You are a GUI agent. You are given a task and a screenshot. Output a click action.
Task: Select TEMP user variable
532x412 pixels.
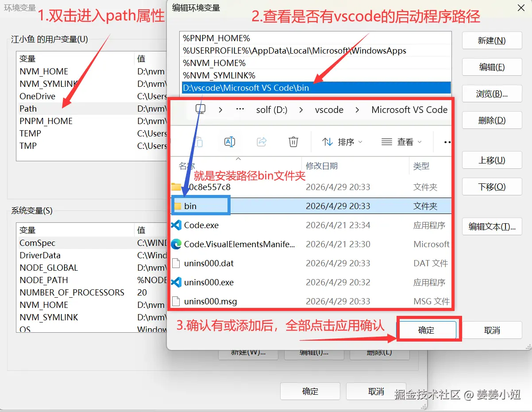pyautogui.click(x=92, y=133)
